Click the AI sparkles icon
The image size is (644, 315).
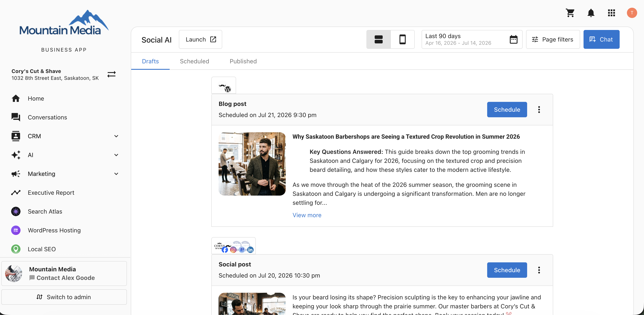tap(16, 155)
